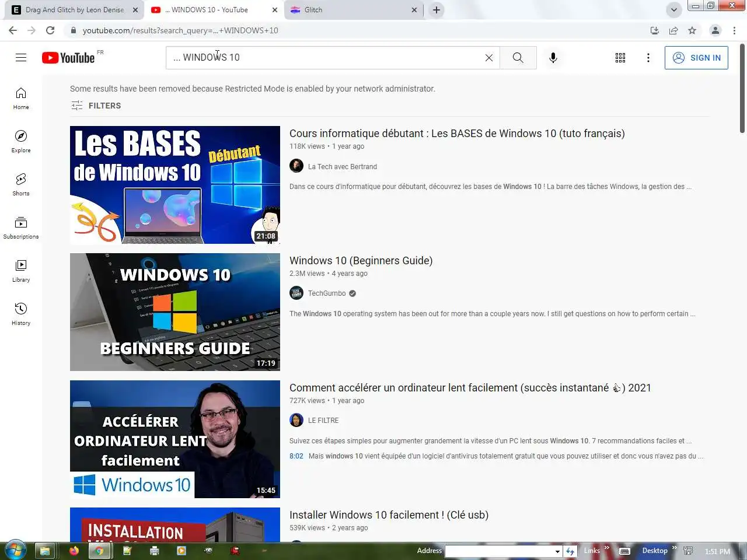Click the taskbar clock 1:51 PM

(x=717, y=551)
